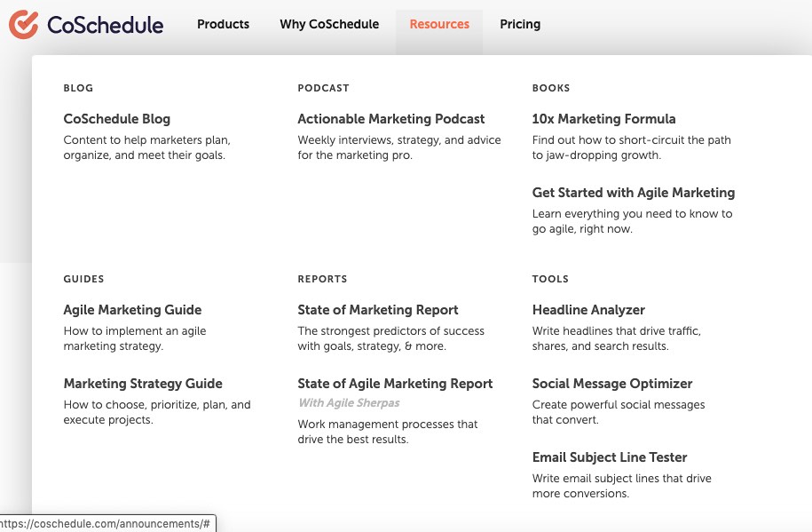This screenshot has height=532, width=812.
Task: Go to the Pricing page
Action: [x=520, y=24]
